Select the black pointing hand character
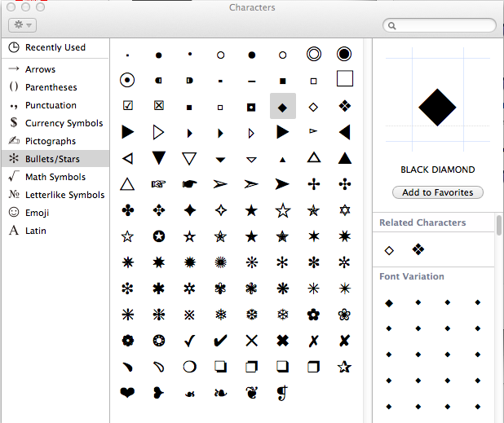The width and height of the screenshot is (504, 423). pyautogui.click(x=190, y=184)
